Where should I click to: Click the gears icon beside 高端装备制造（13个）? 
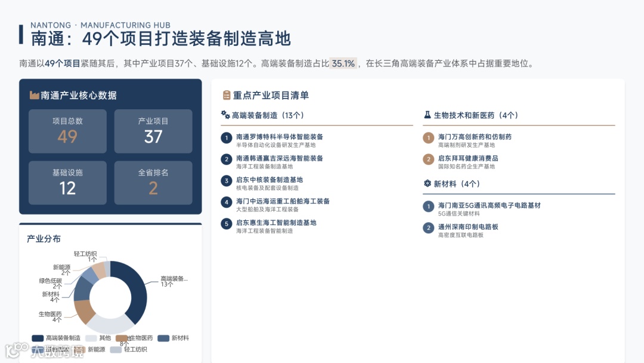[225, 115]
